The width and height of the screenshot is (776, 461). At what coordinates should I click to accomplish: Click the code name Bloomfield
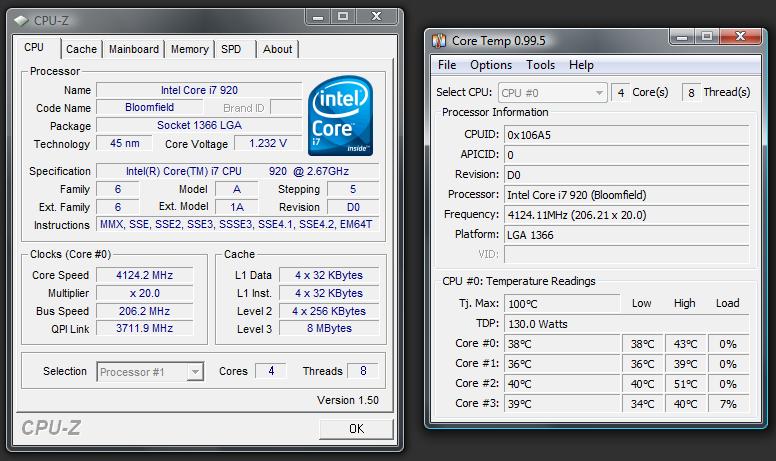(x=149, y=107)
